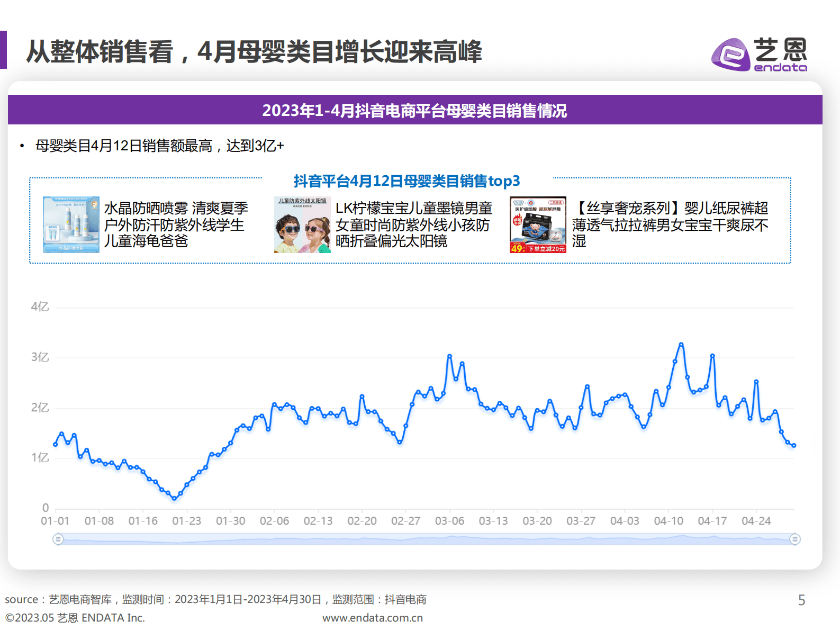Click the x-axis date label 03-06
Screen dimensions: 840x630
pyautogui.click(x=449, y=521)
